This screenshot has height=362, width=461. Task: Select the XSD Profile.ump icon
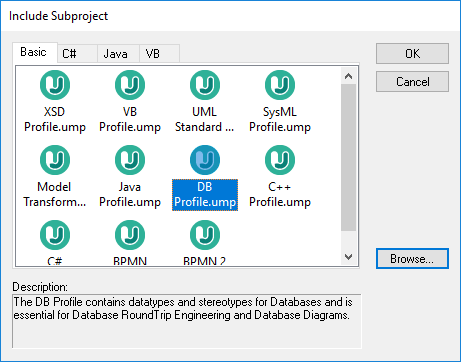tap(55, 85)
